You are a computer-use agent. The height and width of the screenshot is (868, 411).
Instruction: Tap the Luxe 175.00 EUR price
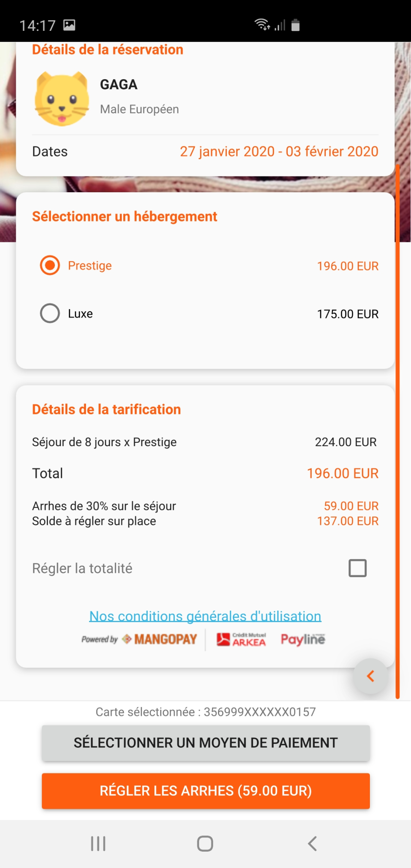(348, 314)
